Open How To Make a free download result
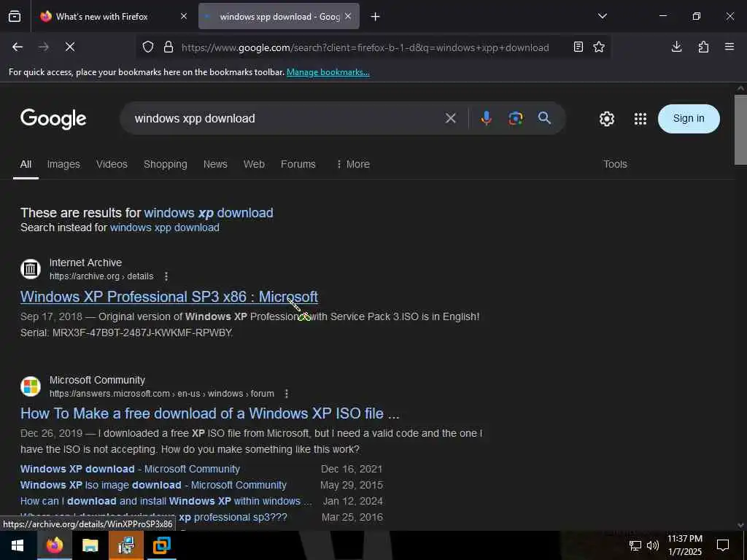The height and width of the screenshot is (560, 747). tap(210, 413)
